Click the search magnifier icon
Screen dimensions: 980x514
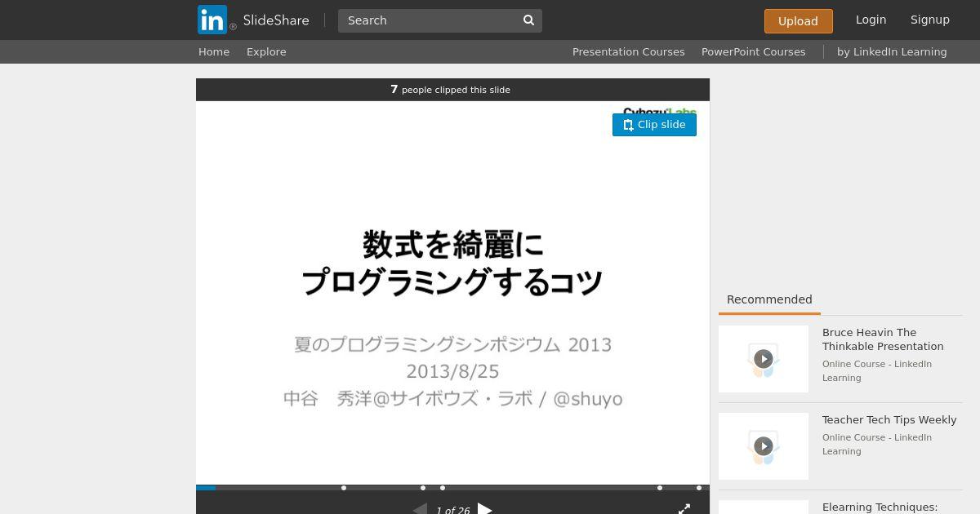coord(528,20)
